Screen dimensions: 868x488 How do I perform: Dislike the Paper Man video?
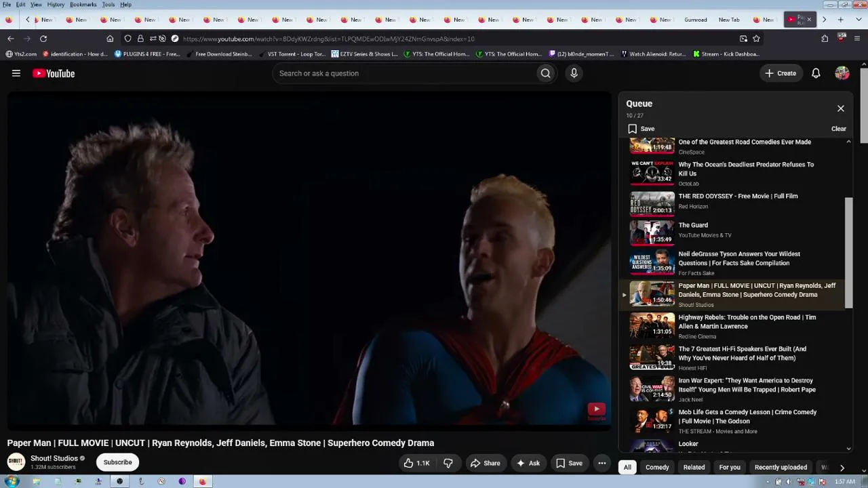(448, 463)
